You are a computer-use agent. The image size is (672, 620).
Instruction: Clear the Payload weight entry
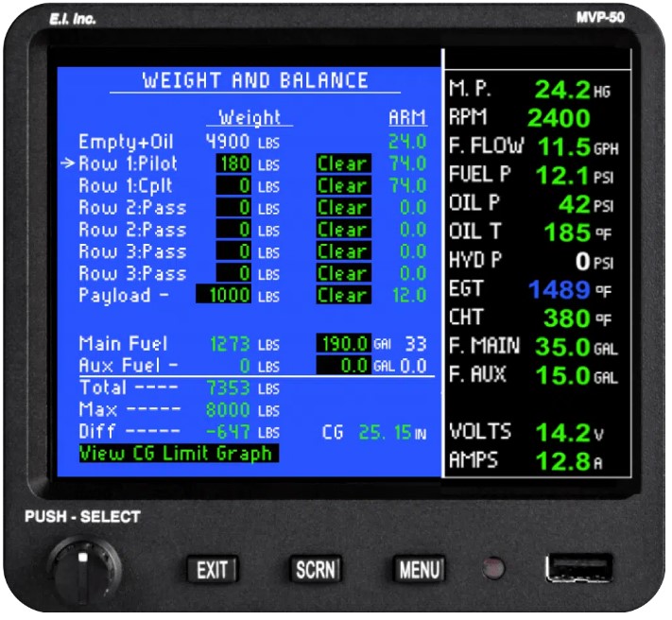342,295
